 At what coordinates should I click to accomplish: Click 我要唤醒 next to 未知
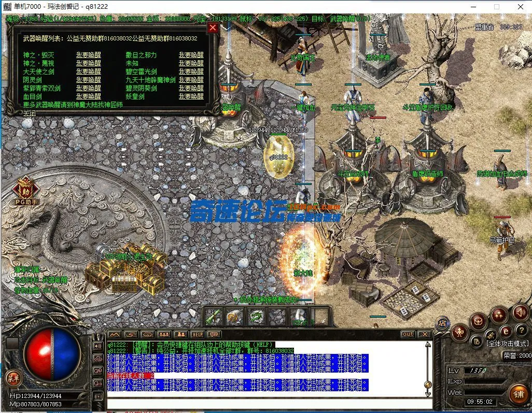point(191,63)
